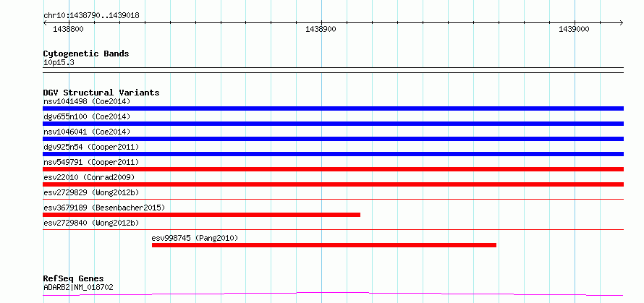
Task: Open the esv2729840 (Wong2012b) label
Action: 91,223
